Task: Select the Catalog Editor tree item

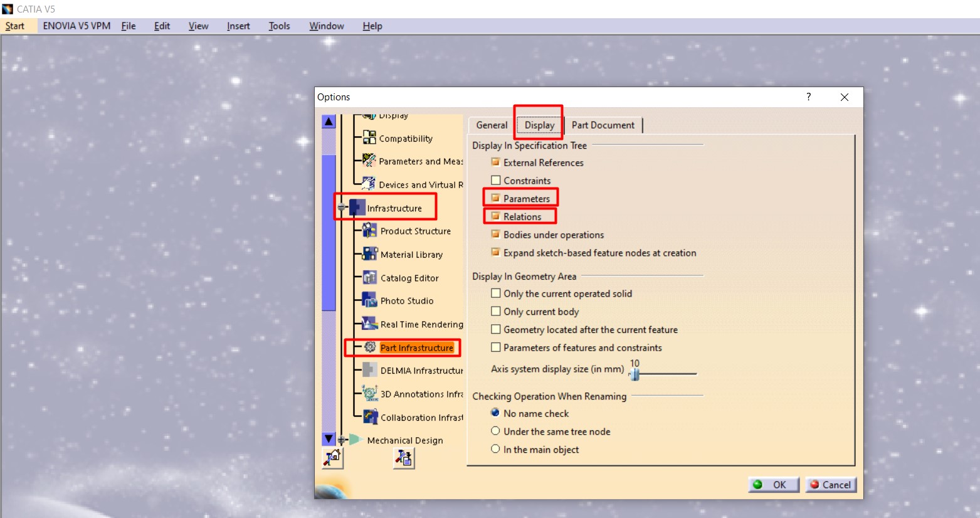Action: pyautogui.click(x=409, y=278)
